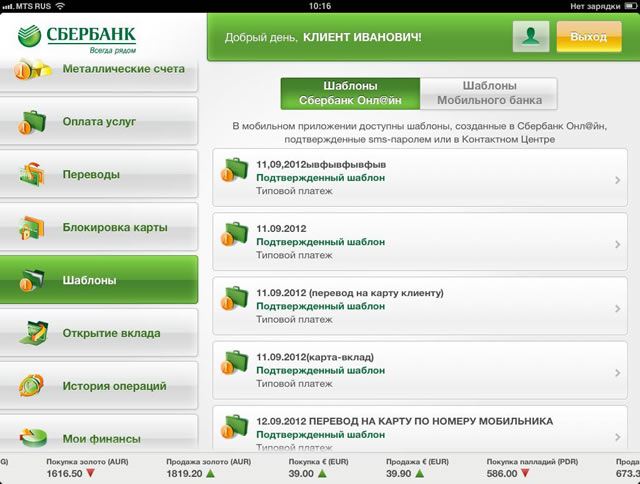Click briefcase icon of plain 11.09.2012 template
This screenshot has height=484, width=640.
(235, 233)
